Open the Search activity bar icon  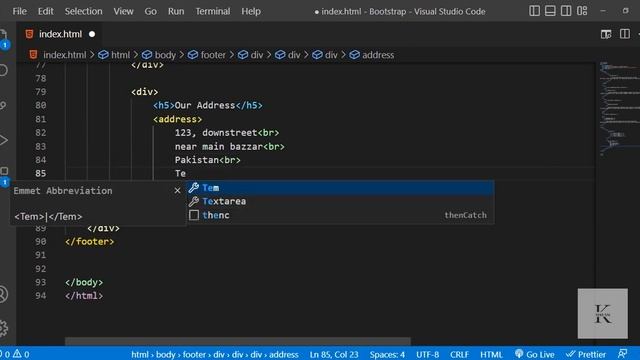tap(3, 70)
